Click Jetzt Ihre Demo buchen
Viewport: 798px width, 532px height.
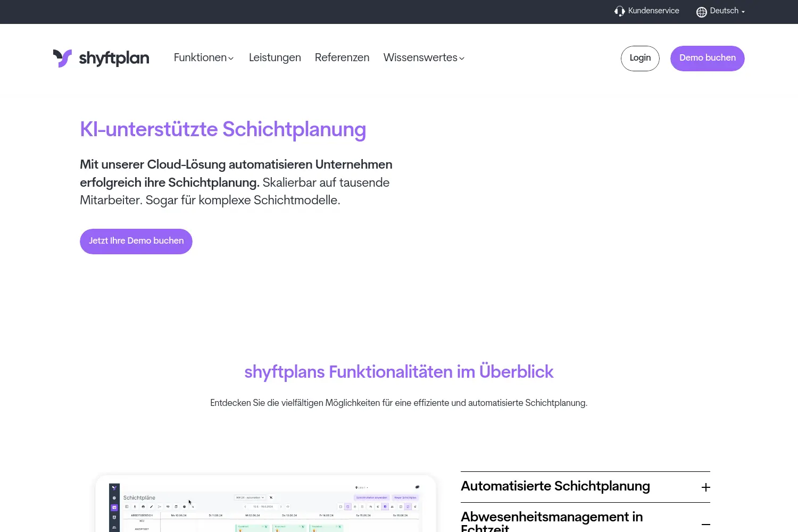[136, 241]
